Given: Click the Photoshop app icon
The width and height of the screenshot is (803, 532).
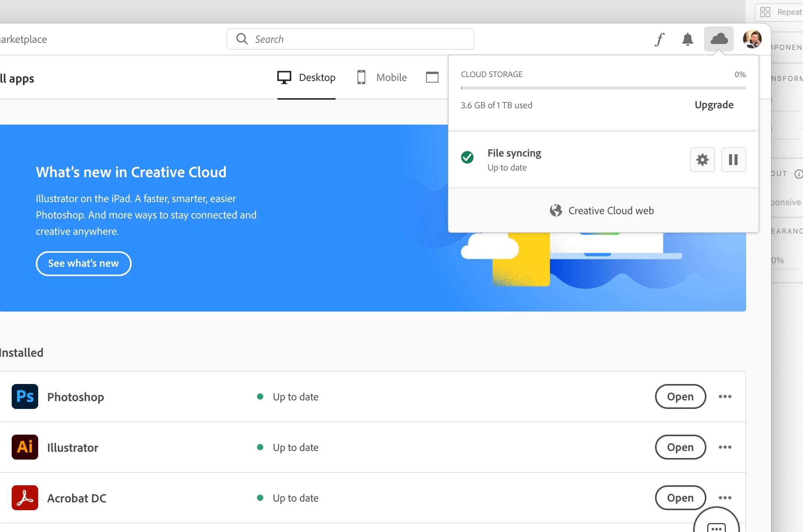Looking at the screenshot, I should (25, 396).
